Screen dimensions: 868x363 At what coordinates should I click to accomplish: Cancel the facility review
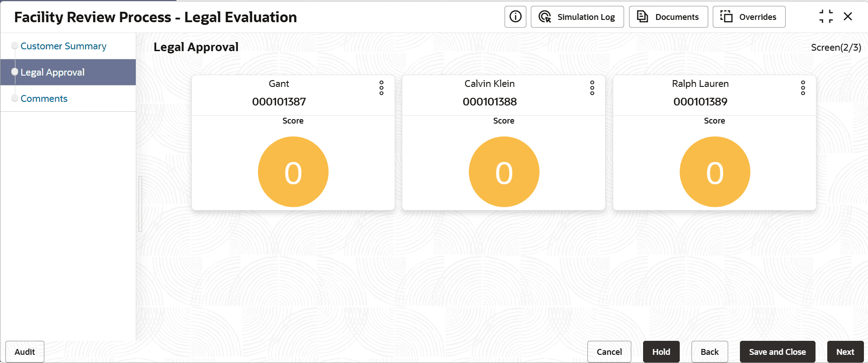point(609,352)
